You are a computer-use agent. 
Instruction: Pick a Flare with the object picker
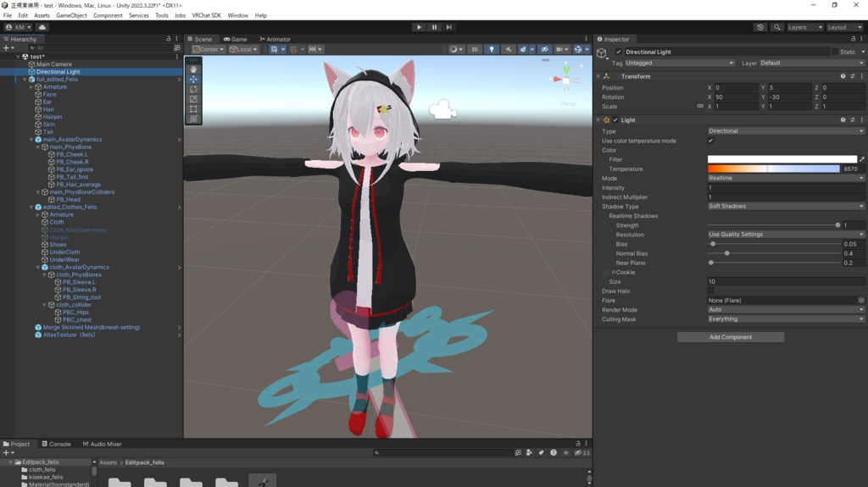861,301
